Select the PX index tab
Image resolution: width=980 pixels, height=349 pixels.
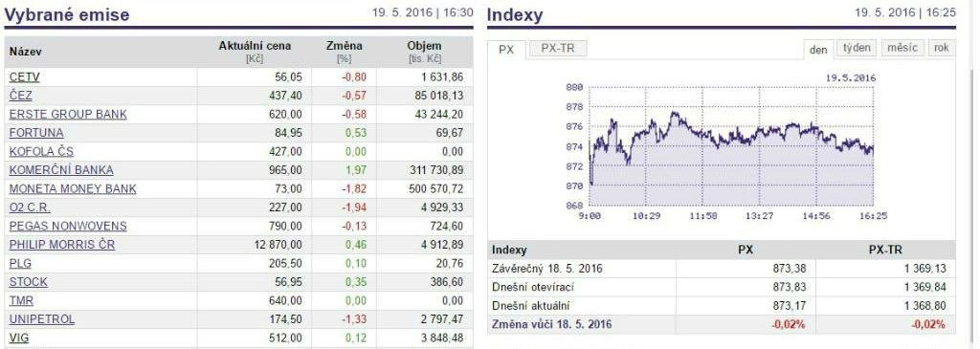point(507,50)
